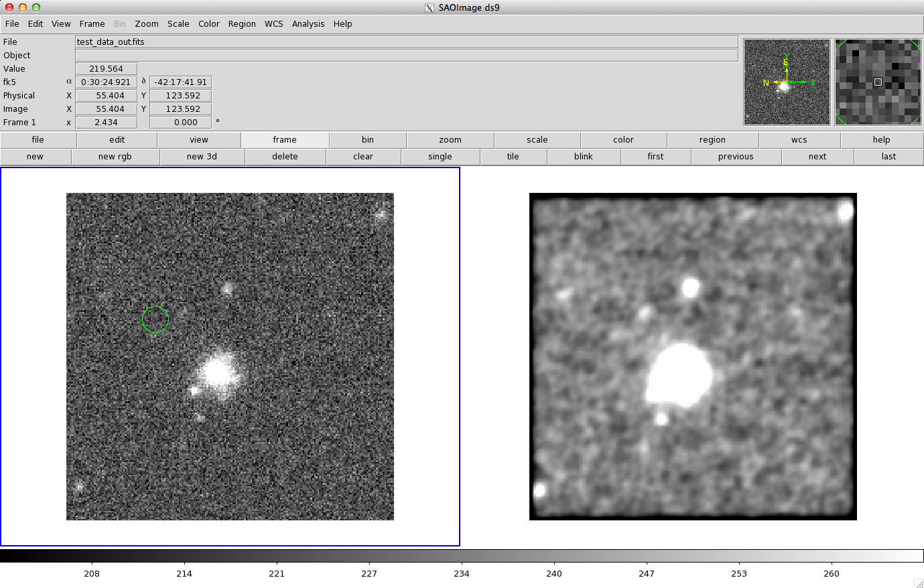Click the magnifier pixel view thumbnail
This screenshot has height=588, width=924.
[x=878, y=82]
